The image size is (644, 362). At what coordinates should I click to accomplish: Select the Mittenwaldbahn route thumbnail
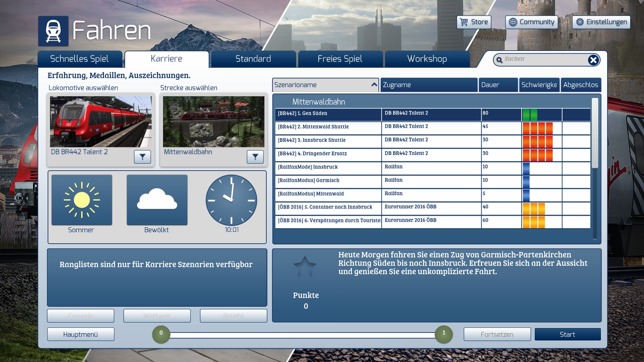[214, 122]
